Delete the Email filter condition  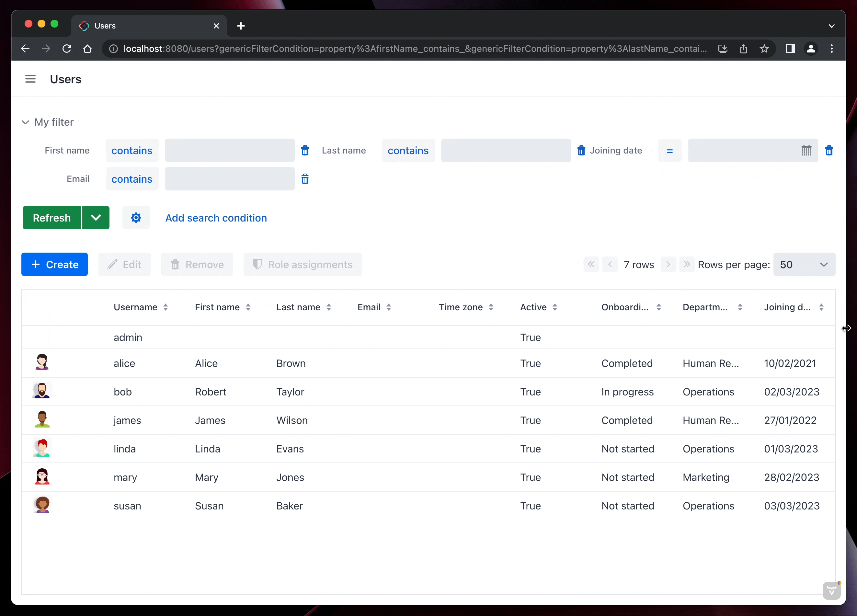coord(305,179)
